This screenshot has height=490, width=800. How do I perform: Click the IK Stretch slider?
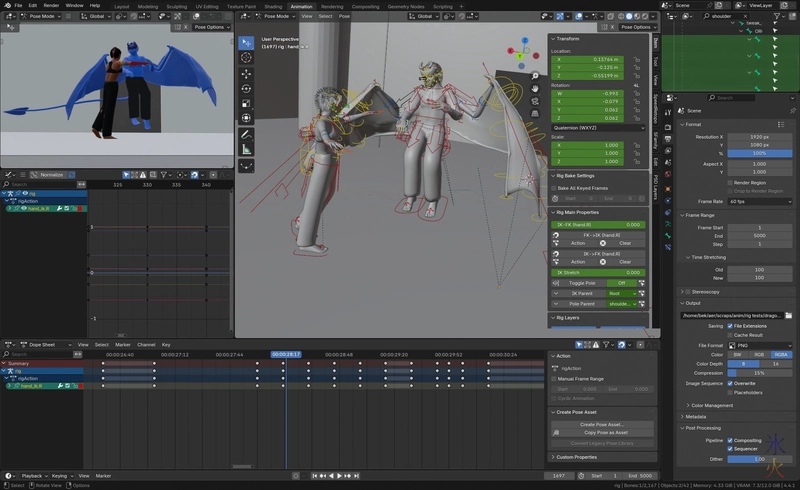click(597, 272)
